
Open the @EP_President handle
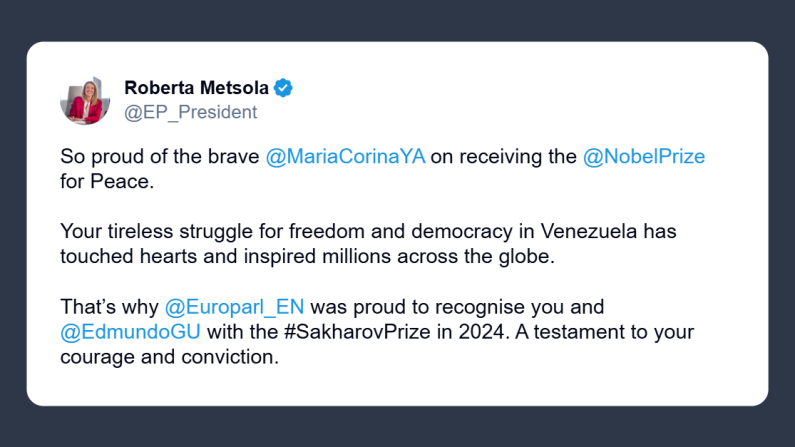click(x=190, y=112)
